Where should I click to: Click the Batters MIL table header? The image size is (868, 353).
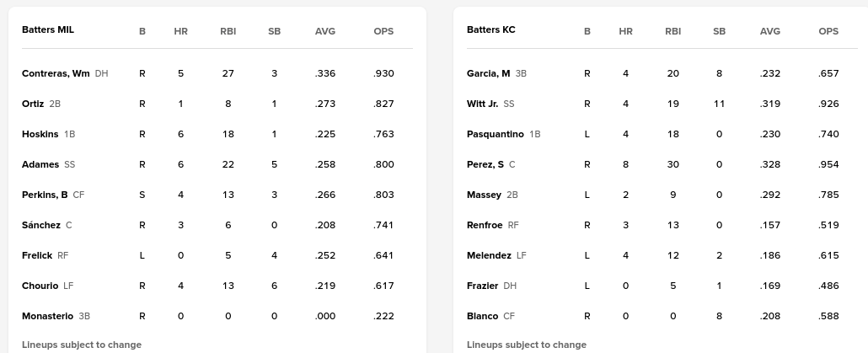(x=48, y=29)
